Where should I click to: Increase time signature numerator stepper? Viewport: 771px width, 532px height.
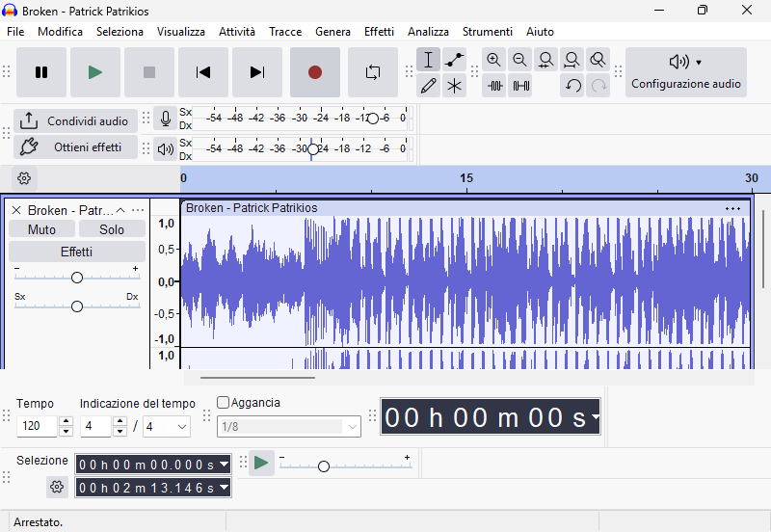(x=120, y=421)
